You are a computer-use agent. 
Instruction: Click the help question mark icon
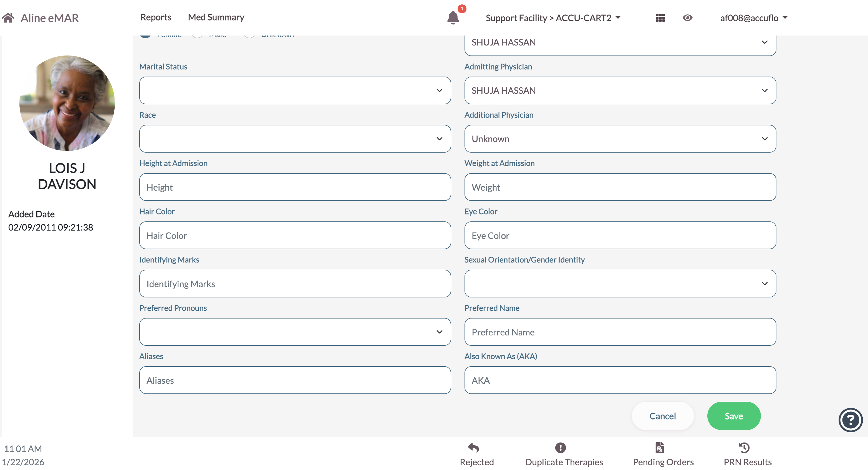coord(850,420)
